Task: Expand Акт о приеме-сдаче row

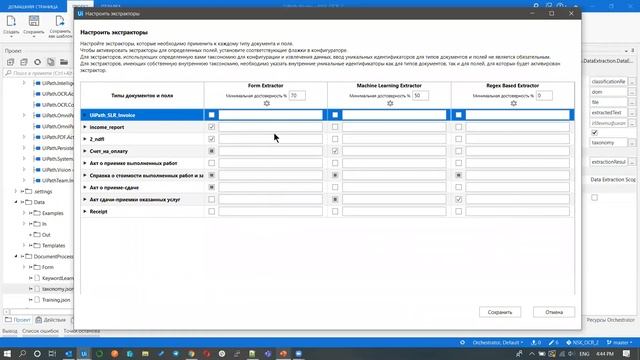Action: (x=85, y=187)
